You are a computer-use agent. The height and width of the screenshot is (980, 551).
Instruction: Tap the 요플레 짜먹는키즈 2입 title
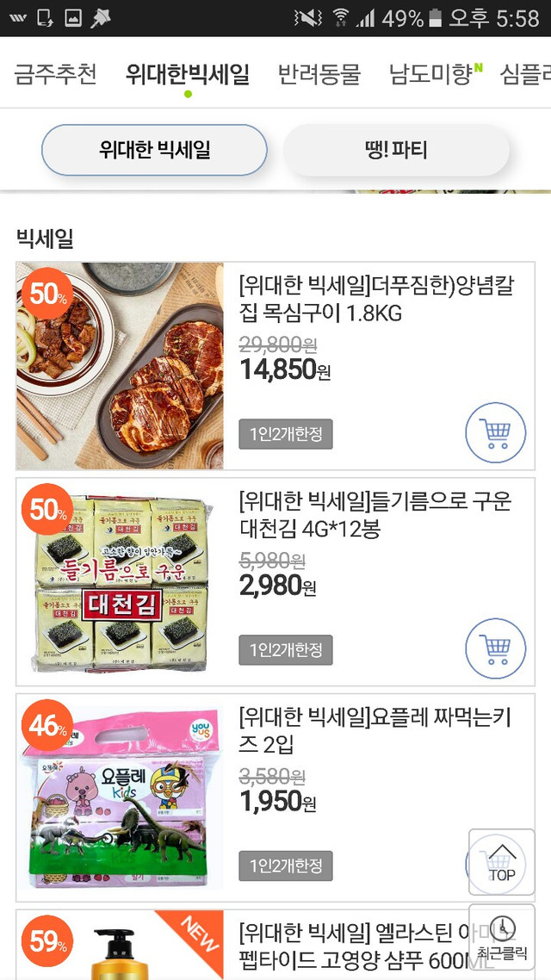[x=375, y=729]
